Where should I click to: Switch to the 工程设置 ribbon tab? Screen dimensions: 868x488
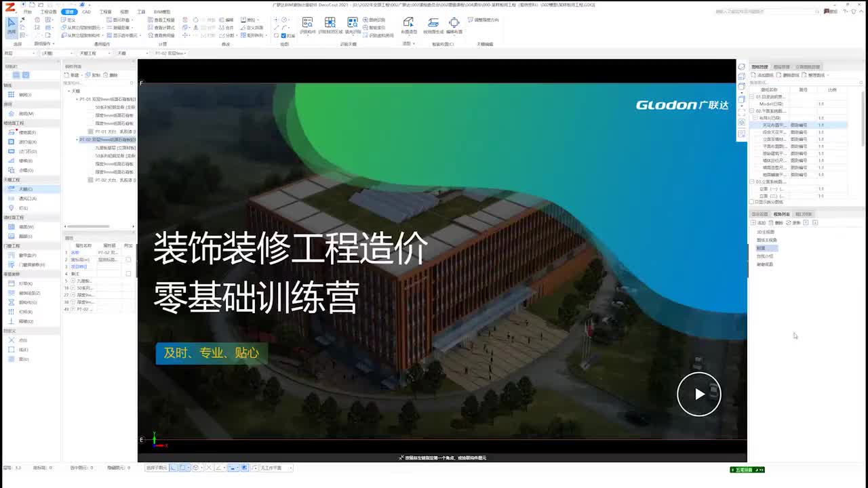click(x=48, y=12)
